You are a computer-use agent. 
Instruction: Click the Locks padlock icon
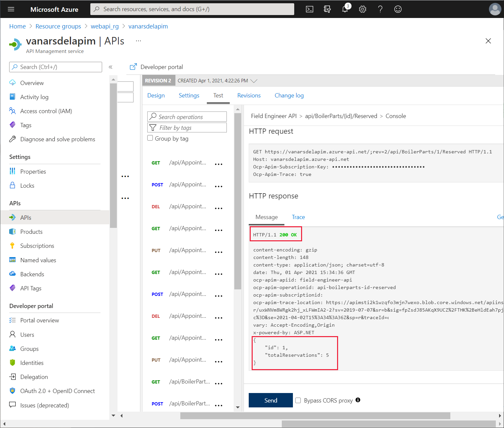click(12, 185)
